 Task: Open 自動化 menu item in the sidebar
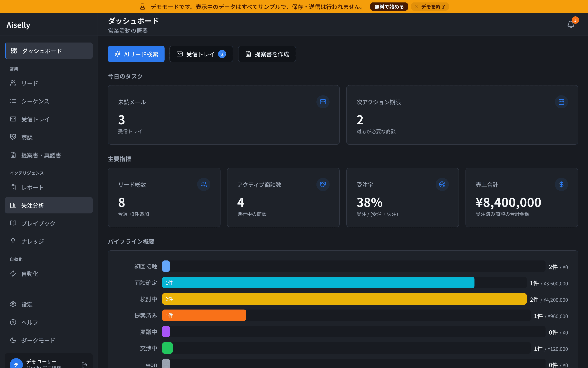pos(49,274)
